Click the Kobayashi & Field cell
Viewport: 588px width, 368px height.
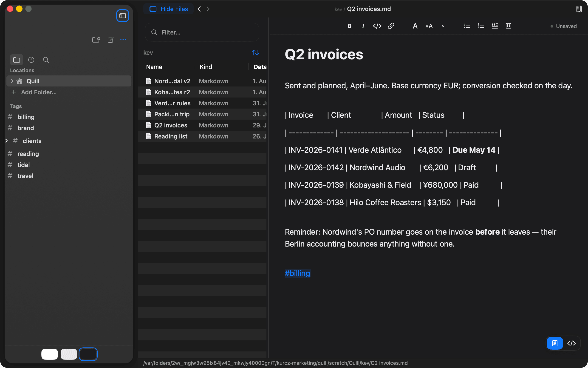(x=380, y=185)
